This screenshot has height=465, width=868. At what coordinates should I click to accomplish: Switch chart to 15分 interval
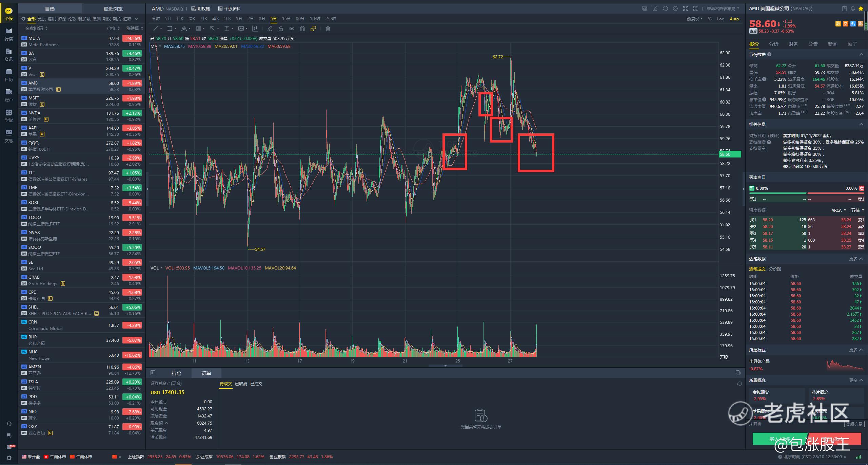[286, 19]
